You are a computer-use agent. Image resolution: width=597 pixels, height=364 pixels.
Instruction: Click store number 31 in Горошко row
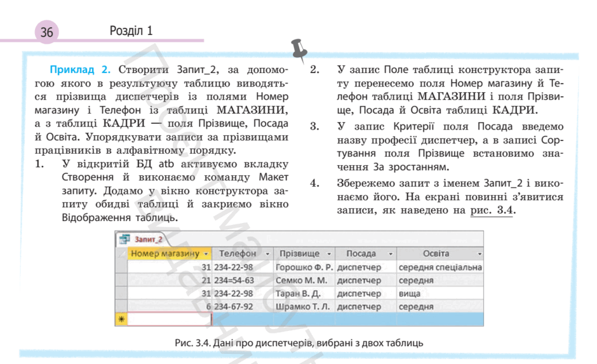pos(170,267)
